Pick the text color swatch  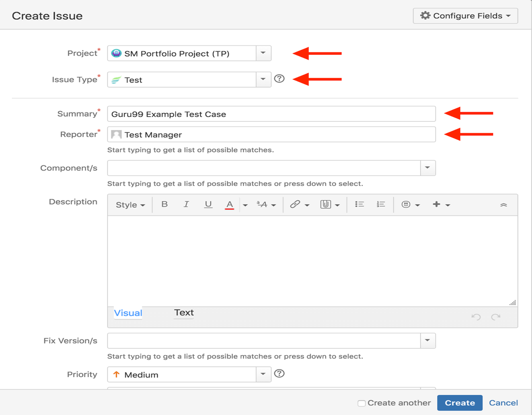(x=230, y=204)
